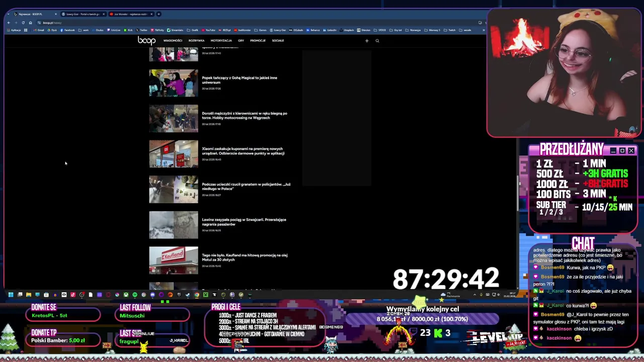Open a new browser tab with plus button
The height and width of the screenshot is (362, 644).
click(x=159, y=14)
